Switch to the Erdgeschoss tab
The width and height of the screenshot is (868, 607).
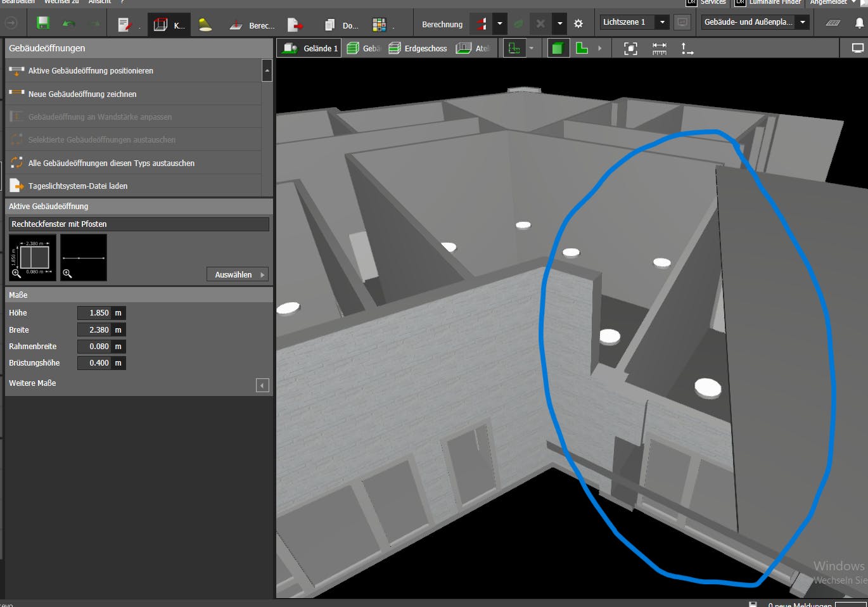(x=418, y=48)
